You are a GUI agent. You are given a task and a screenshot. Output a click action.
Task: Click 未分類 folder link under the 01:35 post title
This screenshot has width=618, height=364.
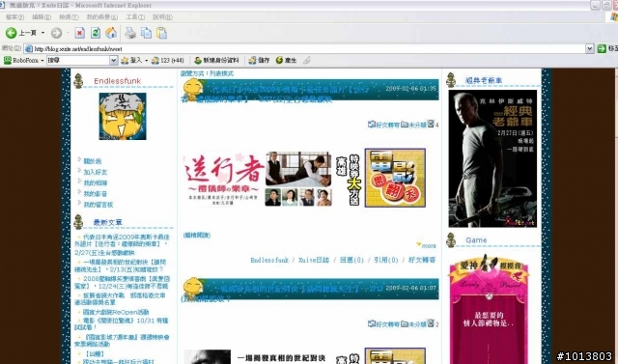[x=414, y=125]
